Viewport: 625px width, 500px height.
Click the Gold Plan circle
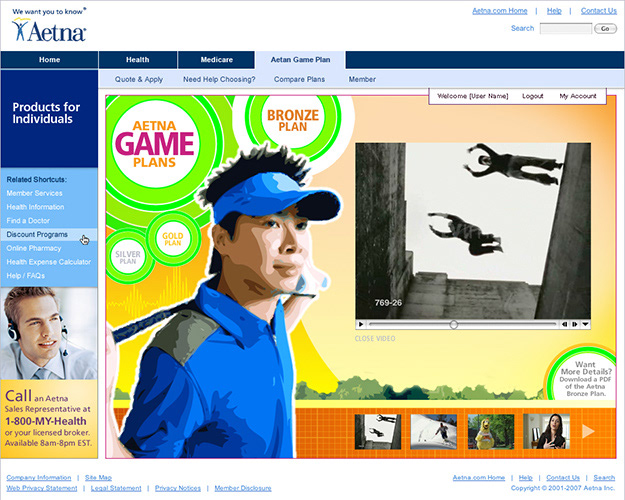173,239
